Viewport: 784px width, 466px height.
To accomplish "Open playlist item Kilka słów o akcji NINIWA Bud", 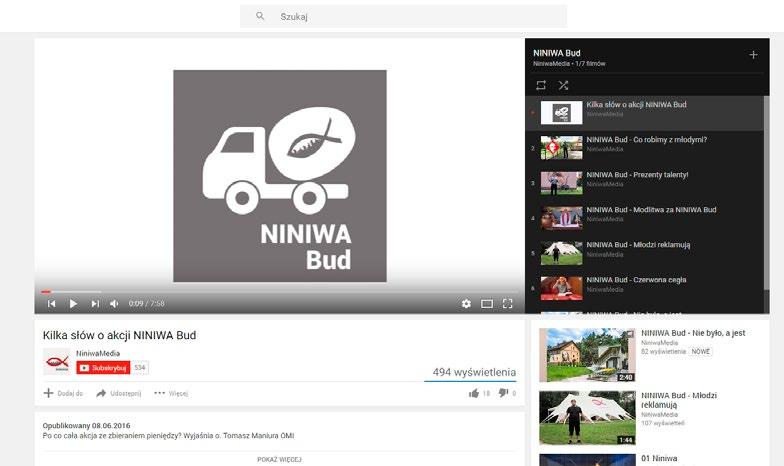I will tap(645, 113).
